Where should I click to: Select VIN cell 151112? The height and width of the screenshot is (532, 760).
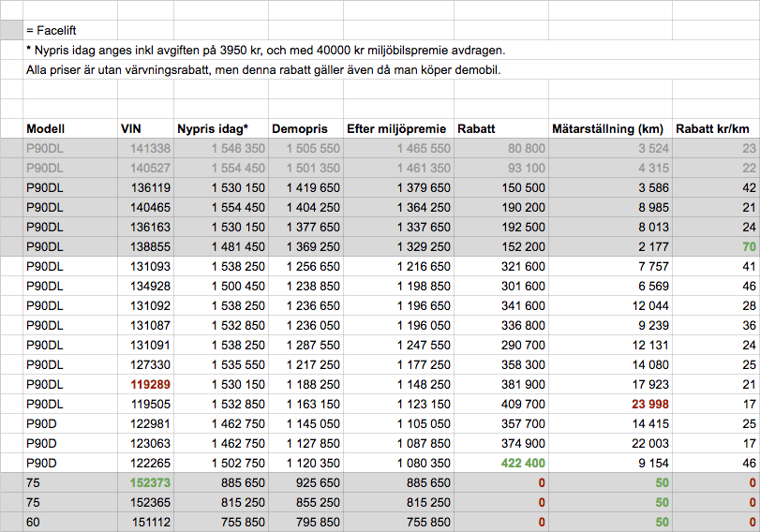145,522
